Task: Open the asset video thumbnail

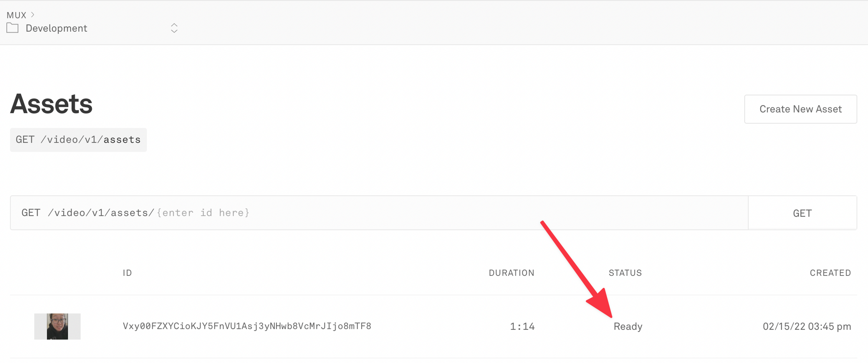Action: 57,326
